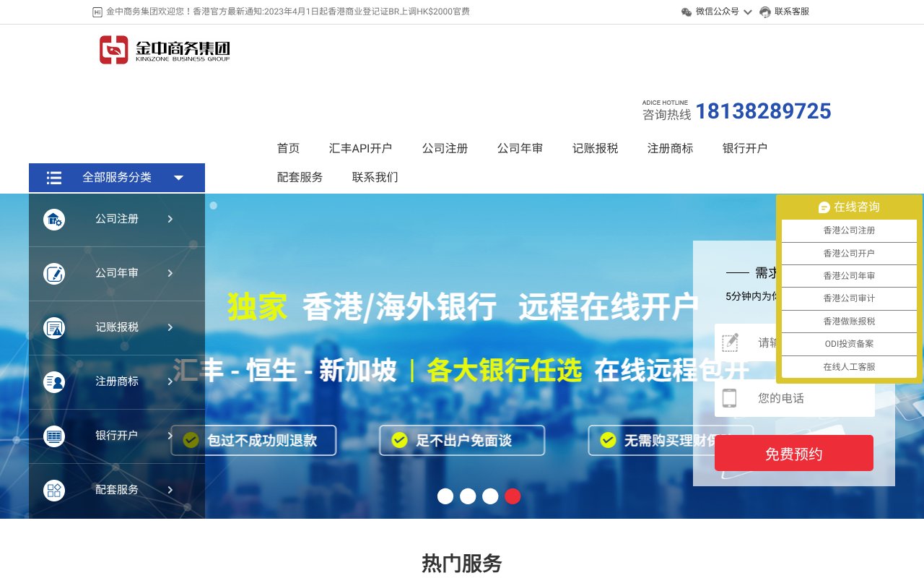This screenshot has width=924, height=578.
Task: Select the 公司注册 sidebar icon
Action: point(54,219)
